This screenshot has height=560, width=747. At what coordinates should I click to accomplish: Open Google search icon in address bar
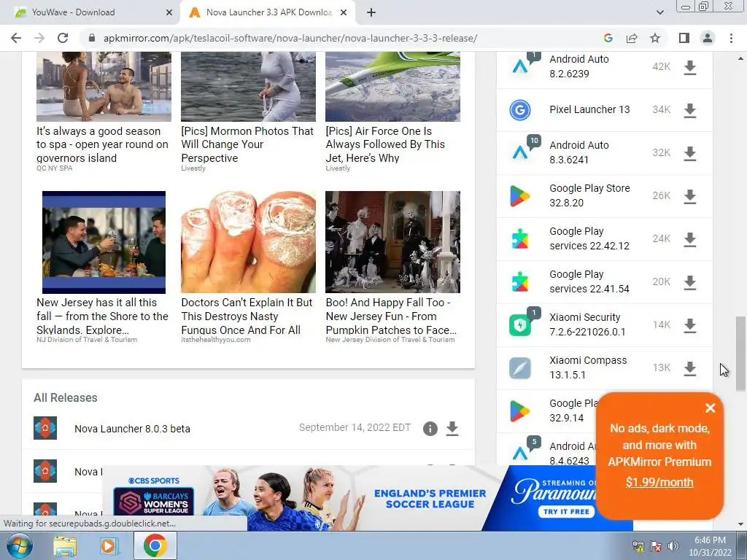click(x=608, y=38)
